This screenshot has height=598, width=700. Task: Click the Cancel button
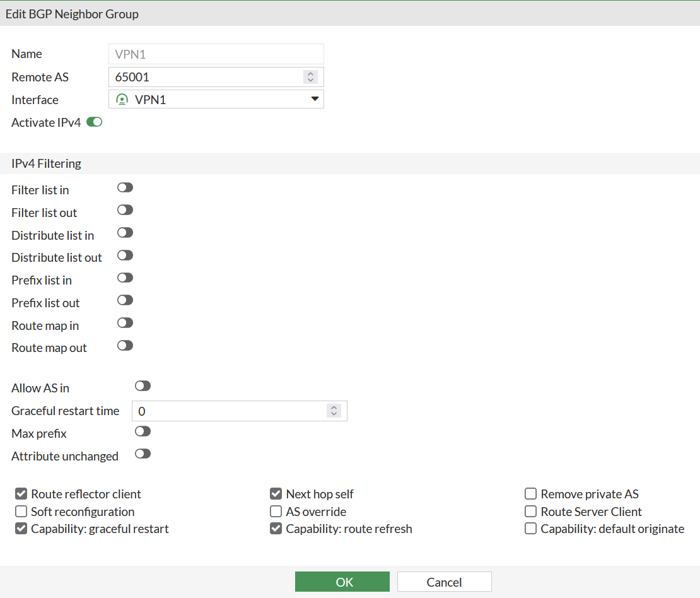(444, 582)
